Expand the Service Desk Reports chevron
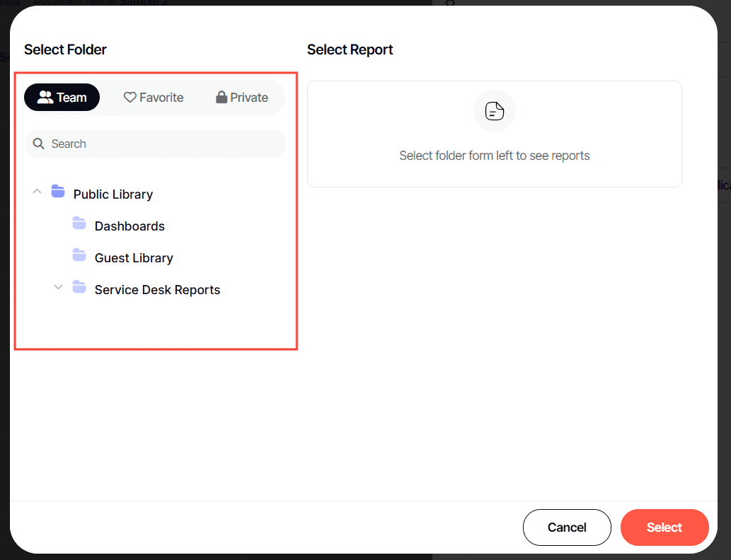731x560 pixels. (x=59, y=287)
